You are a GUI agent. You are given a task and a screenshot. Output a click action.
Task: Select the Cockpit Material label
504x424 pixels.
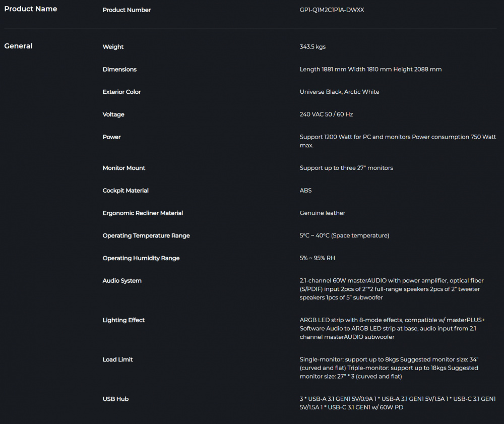pyautogui.click(x=125, y=191)
